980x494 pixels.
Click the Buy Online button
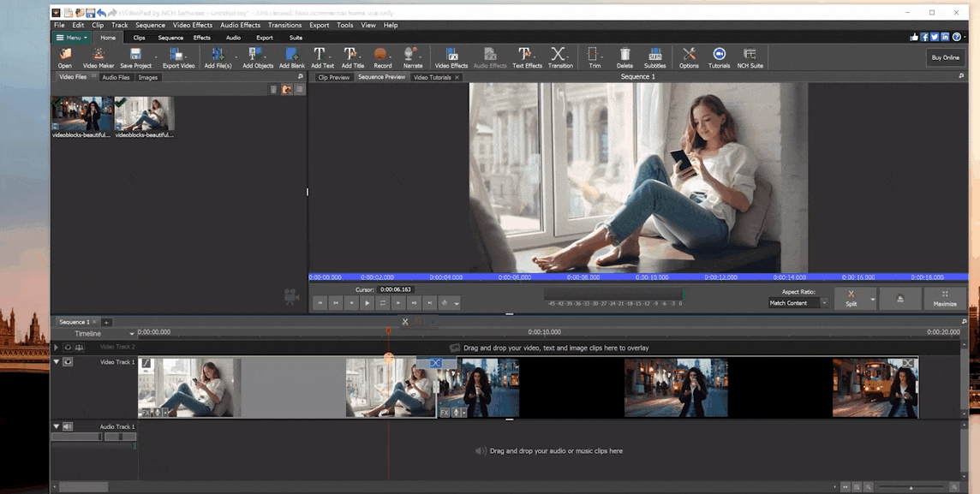pos(945,57)
